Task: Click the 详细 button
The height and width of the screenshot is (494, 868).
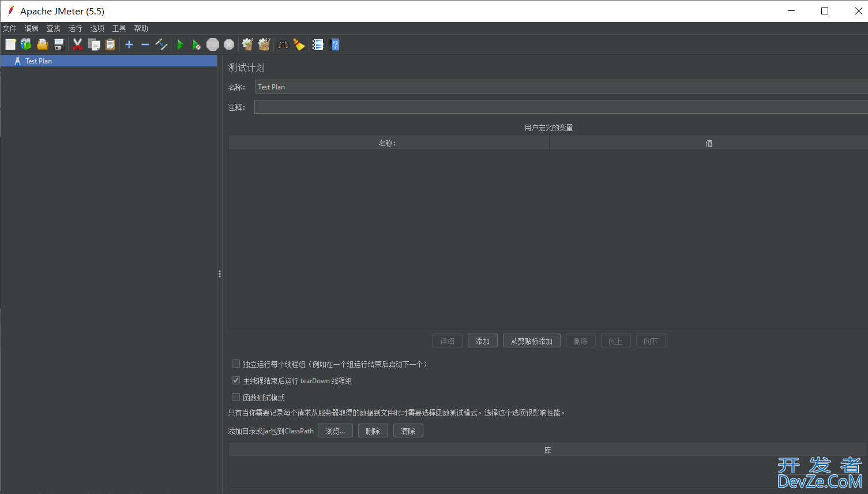Action: click(x=448, y=341)
